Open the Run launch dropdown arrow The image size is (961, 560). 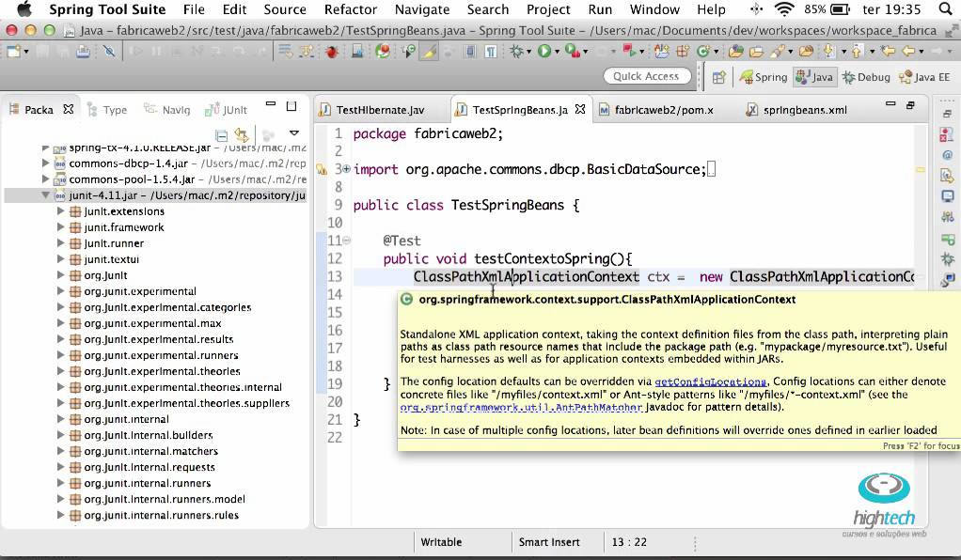[x=557, y=52]
